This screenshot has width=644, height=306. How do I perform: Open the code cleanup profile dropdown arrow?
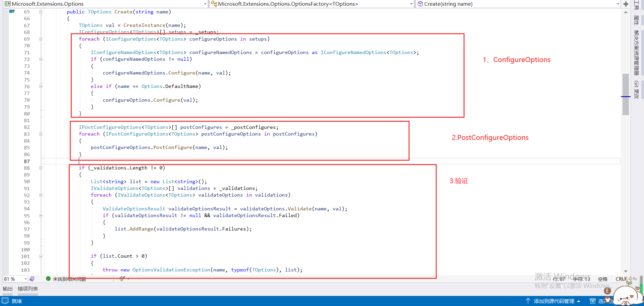[x=128, y=279]
